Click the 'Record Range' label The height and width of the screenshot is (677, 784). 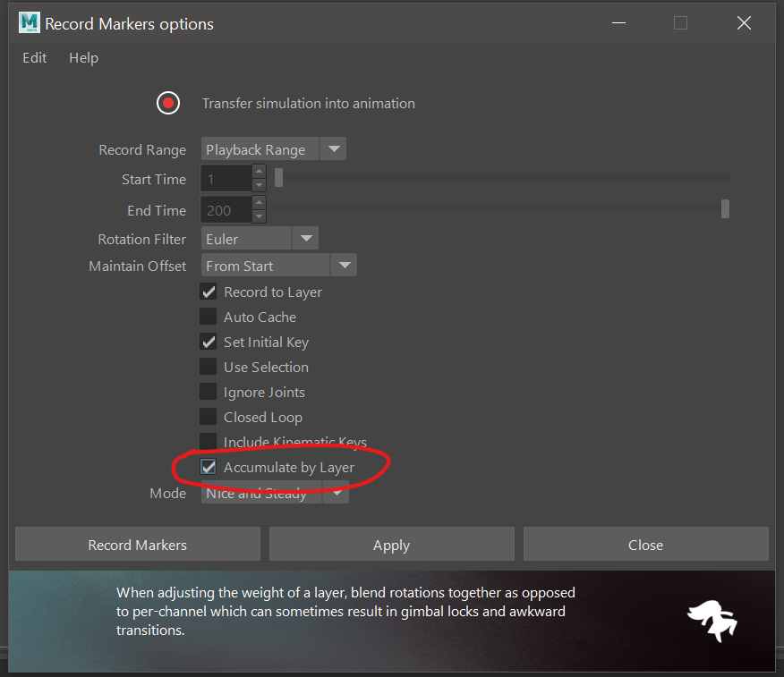[142, 150]
